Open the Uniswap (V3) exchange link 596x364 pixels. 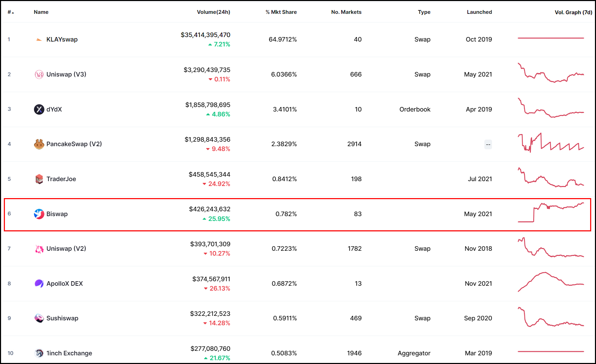point(66,74)
